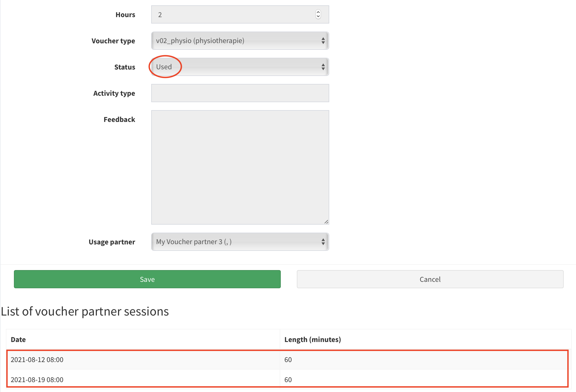Click the Date column header
This screenshot has width=576, height=392.
point(18,340)
